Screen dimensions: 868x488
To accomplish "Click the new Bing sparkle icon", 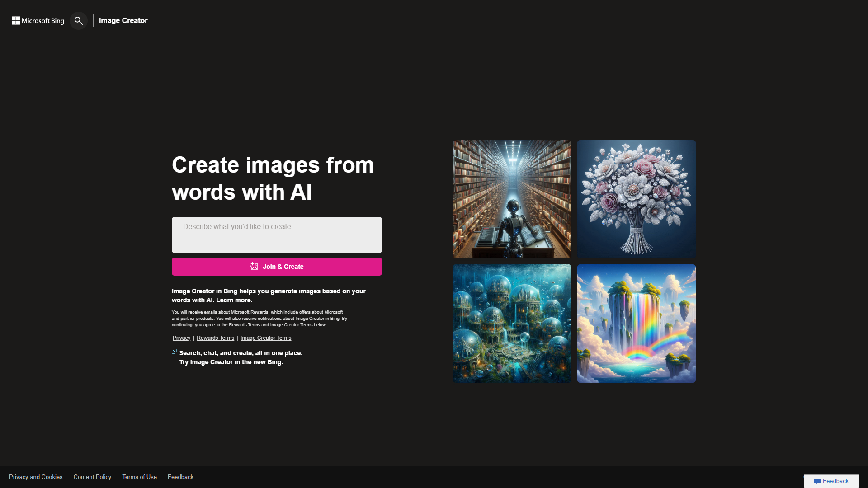I will click(174, 352).
